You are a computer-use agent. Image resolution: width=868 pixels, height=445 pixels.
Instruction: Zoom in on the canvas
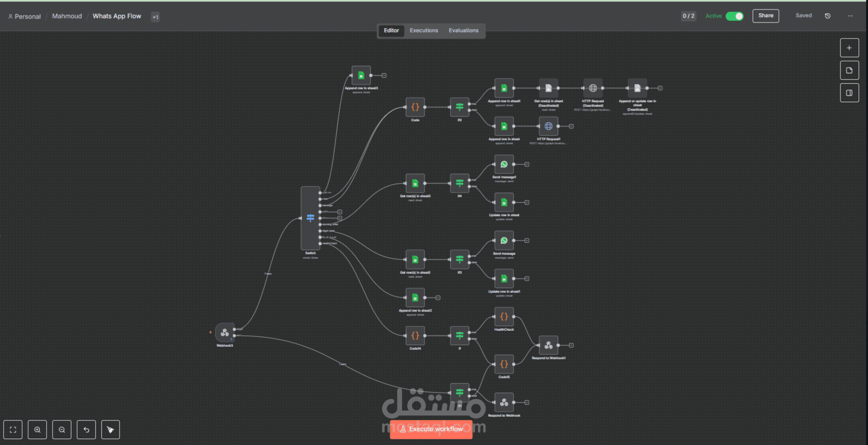pyautogui.click(x=37, y=429)
